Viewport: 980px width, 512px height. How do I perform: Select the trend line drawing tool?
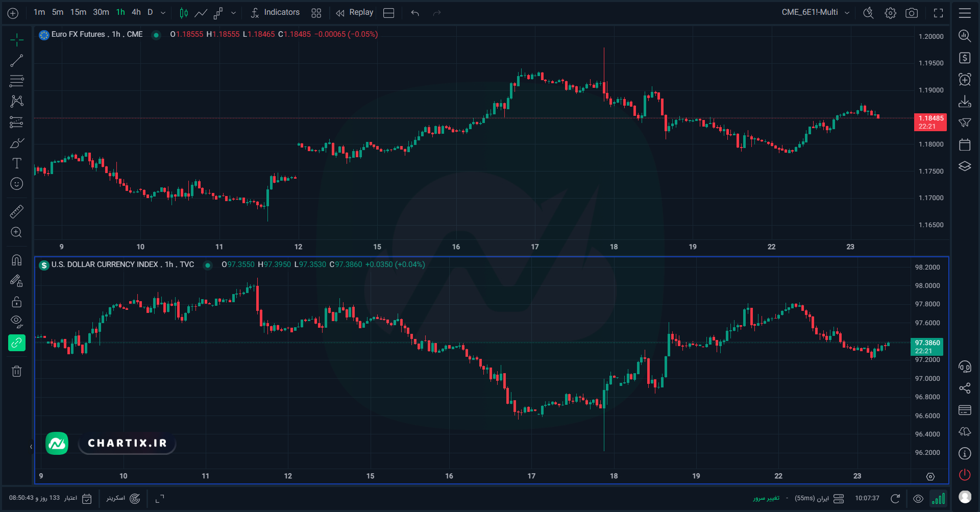[17, 61]
